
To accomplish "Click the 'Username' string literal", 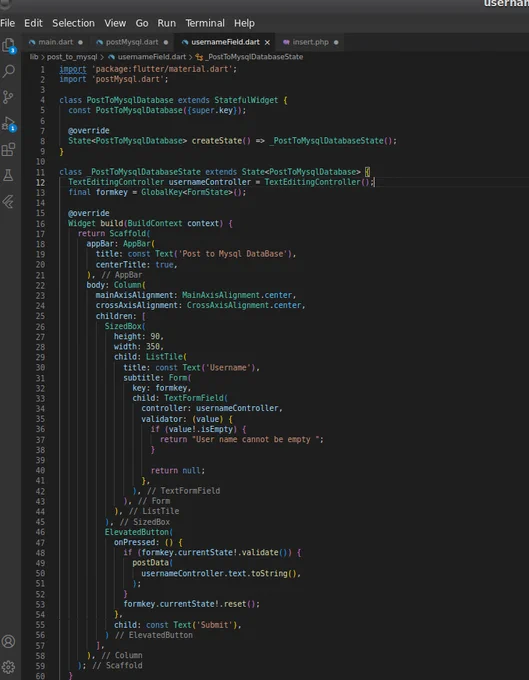I will tap(228, 367).
